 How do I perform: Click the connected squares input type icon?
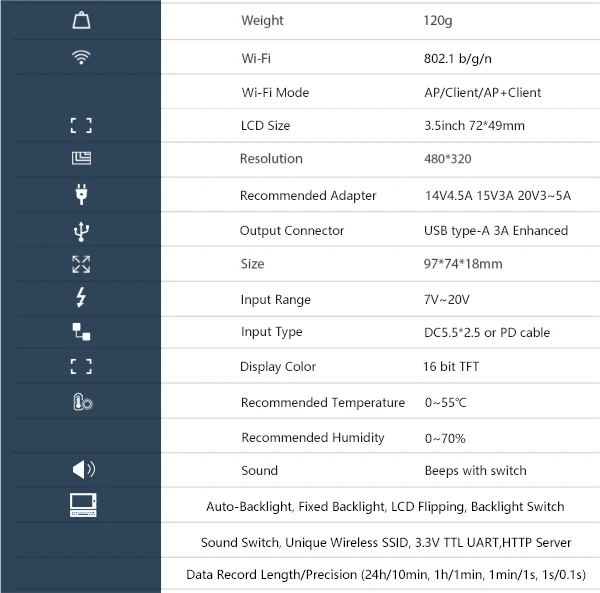(x=82, y=332)
